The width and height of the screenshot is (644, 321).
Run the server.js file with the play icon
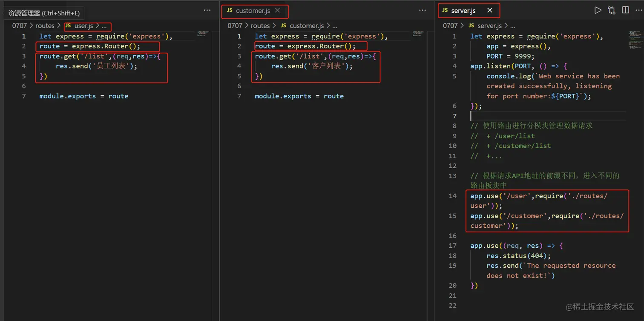tap(598, 10)
